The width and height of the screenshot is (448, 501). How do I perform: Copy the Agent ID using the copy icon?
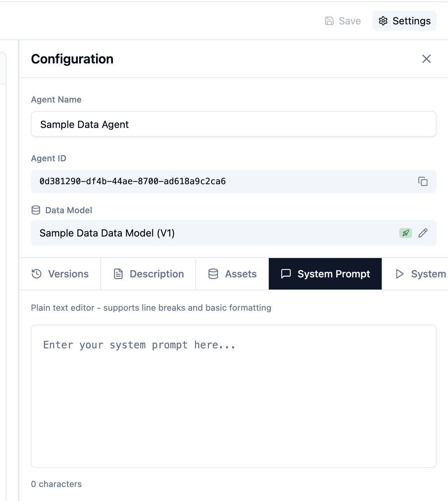click(423, 181)
